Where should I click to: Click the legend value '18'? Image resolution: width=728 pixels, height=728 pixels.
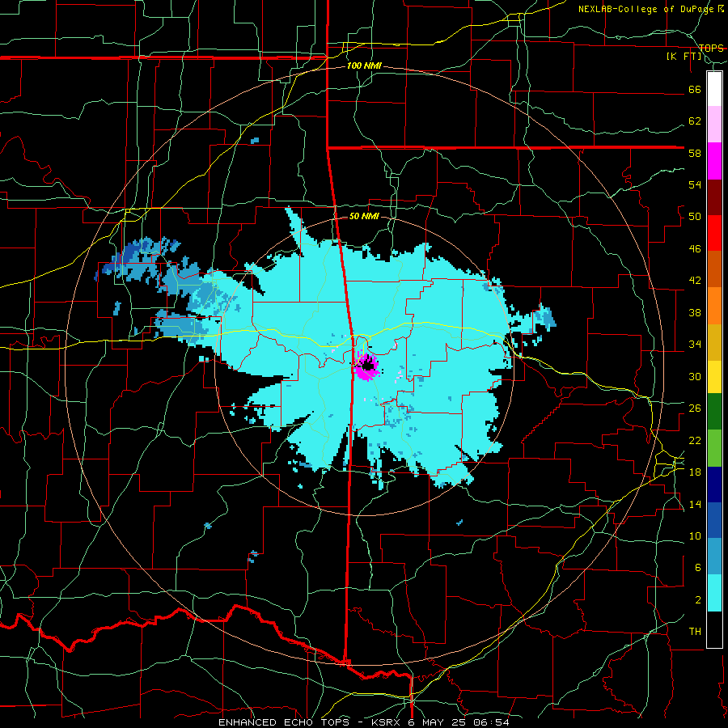click(695, 472)
